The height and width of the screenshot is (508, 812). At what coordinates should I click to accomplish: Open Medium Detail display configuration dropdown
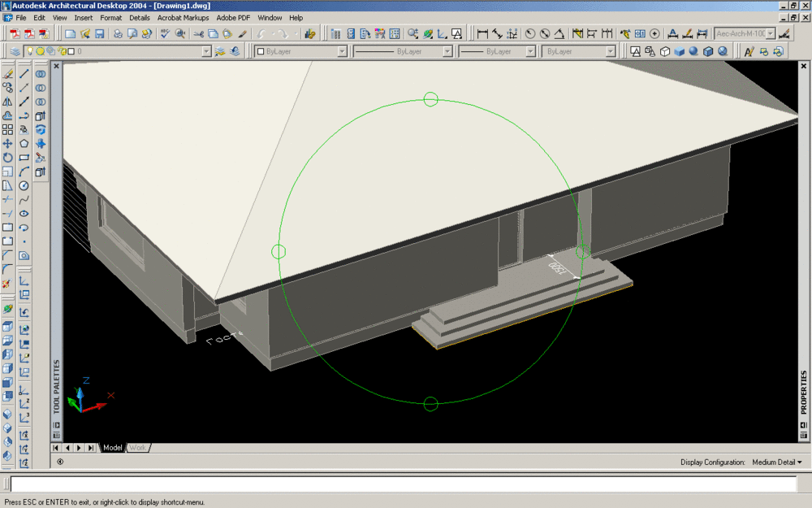click(x=776, y=462)
